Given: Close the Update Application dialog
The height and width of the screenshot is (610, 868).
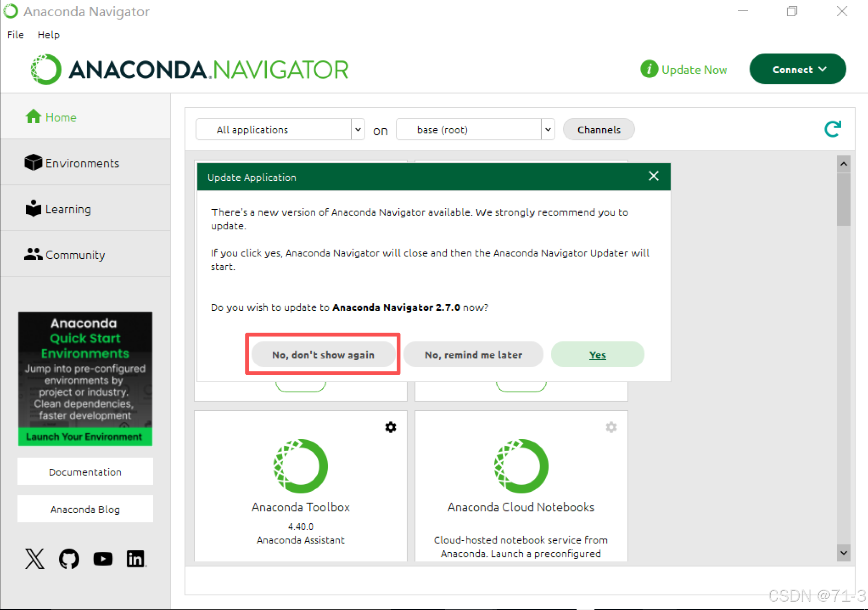Looking at the screenshot, I should (653, 176).
